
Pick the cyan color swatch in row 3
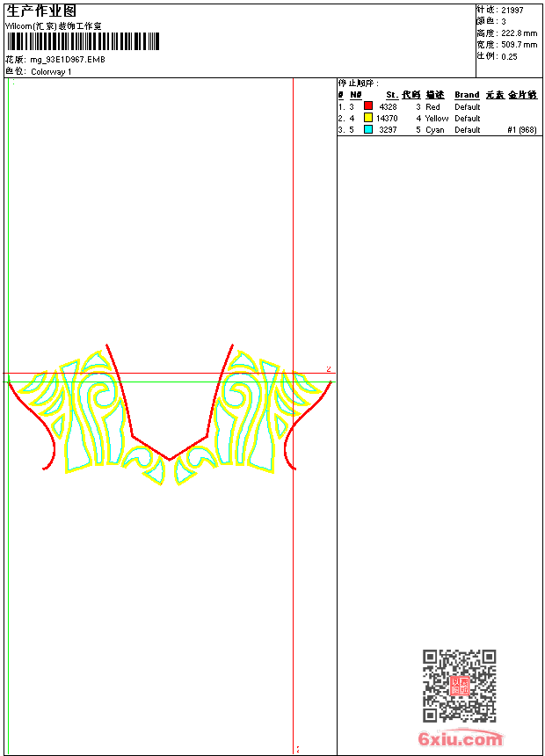(x=368, y=129)
